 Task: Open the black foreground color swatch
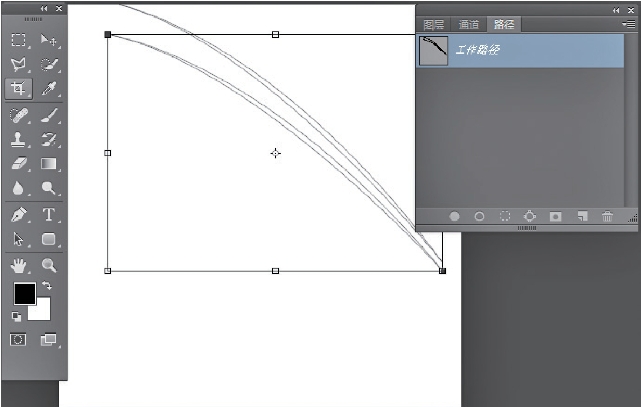[23, 293]
